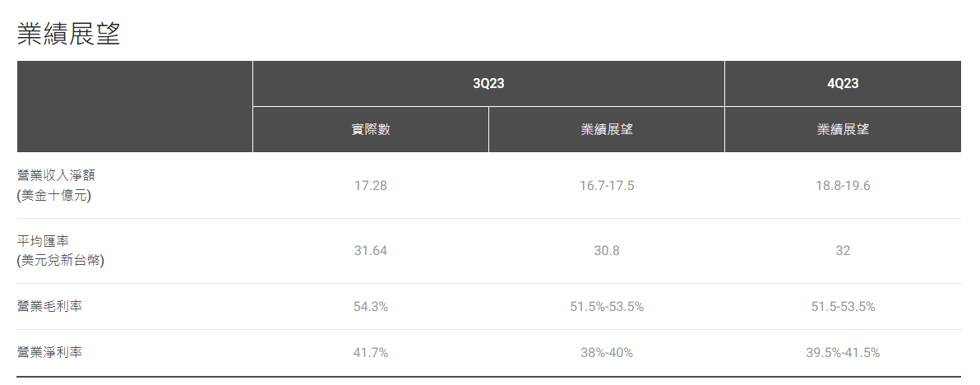Click the 41.7% operating margin value

pos(371,353)
